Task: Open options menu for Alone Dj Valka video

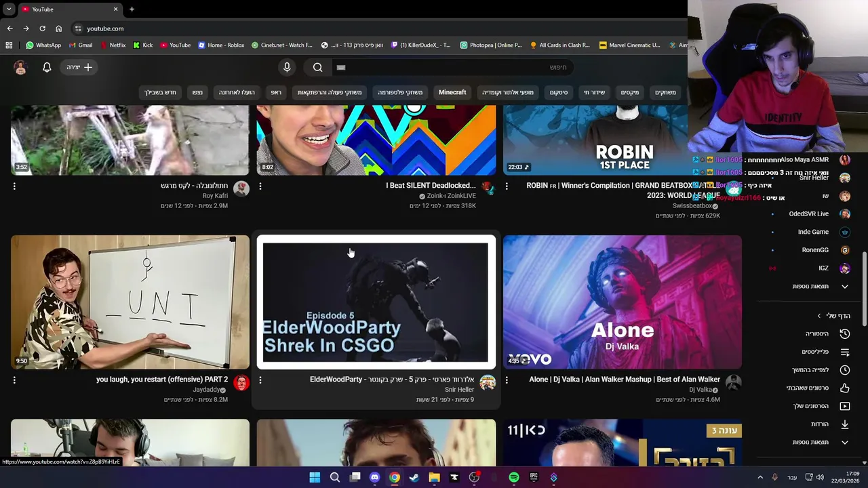Action: (507, 380)
